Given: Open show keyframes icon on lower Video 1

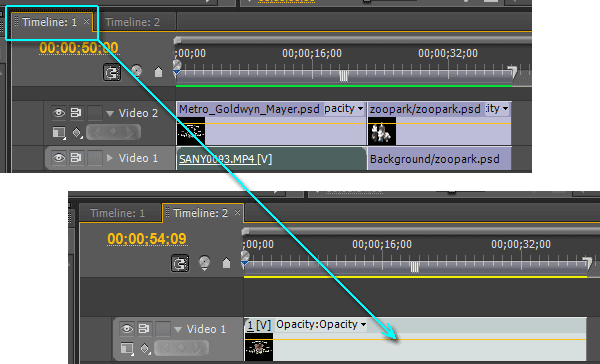Looking at the screenshot, I should tap(145, 348).
